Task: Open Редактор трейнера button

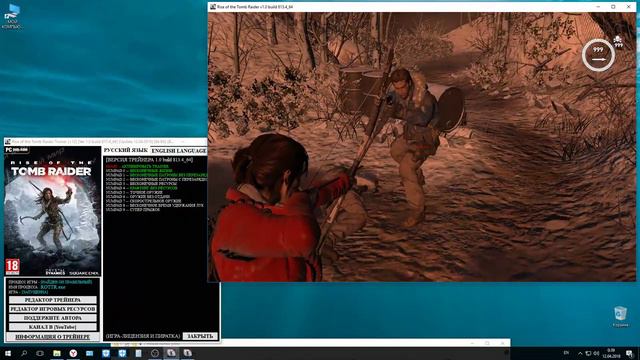Action: (x=53, y=300)
